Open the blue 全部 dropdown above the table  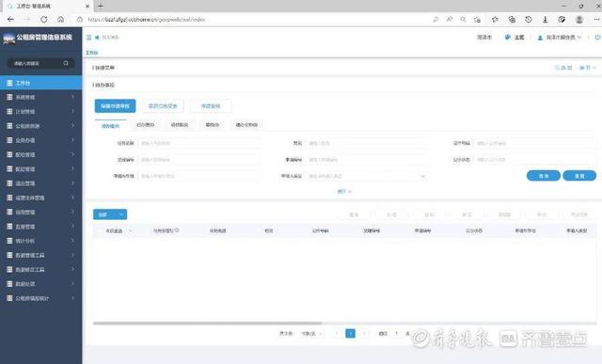click(110, 214)
